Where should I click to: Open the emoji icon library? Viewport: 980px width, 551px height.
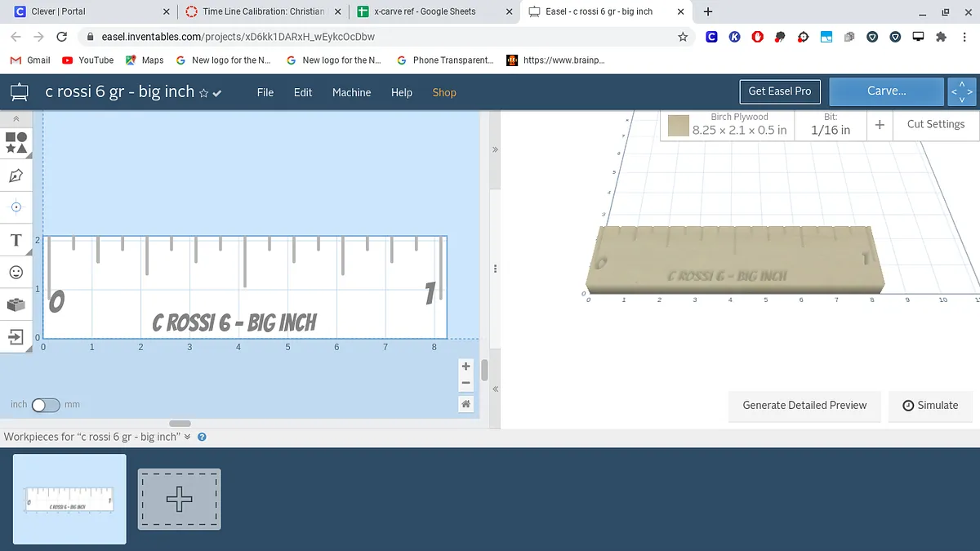[x=16, y=272]
